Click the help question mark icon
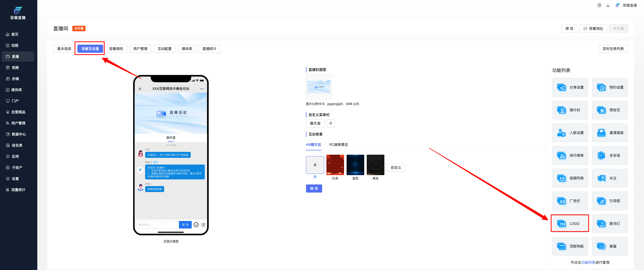Viewport: 644px width, 270px height. click(599, 5)
